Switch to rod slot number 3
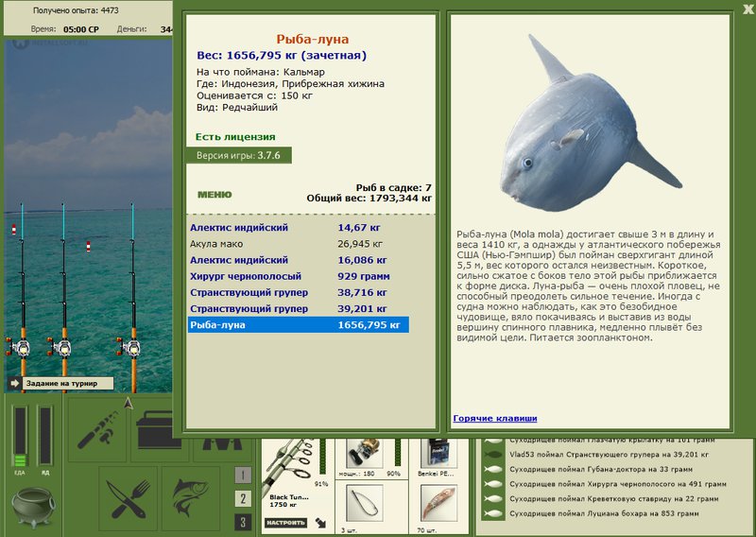The height and width of the screenshot is (537, 756). (243, 522)
